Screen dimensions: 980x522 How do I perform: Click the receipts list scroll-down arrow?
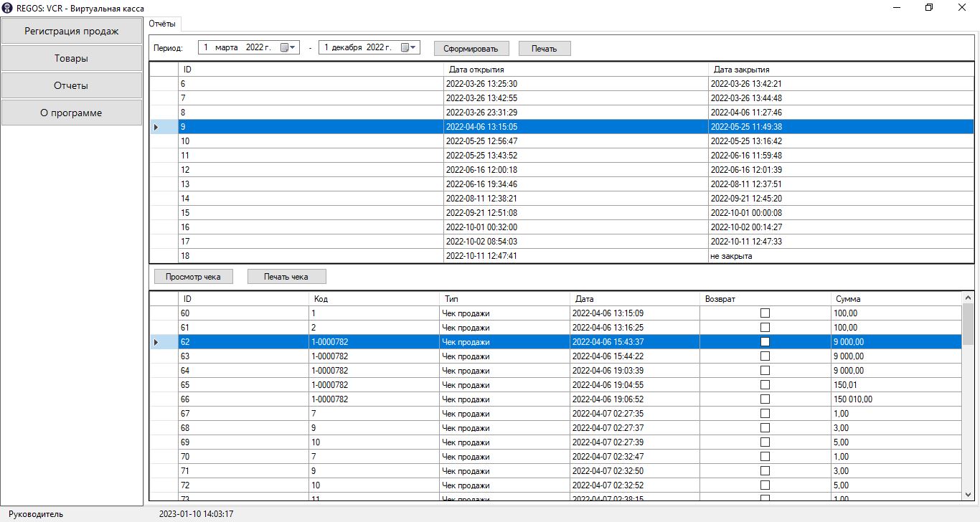click(x=968, y=495)
